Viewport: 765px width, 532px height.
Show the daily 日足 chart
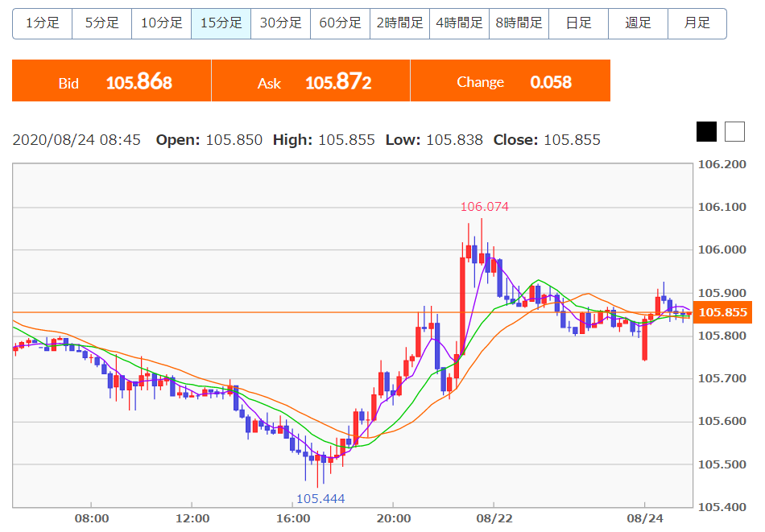(x=578, y=23)
